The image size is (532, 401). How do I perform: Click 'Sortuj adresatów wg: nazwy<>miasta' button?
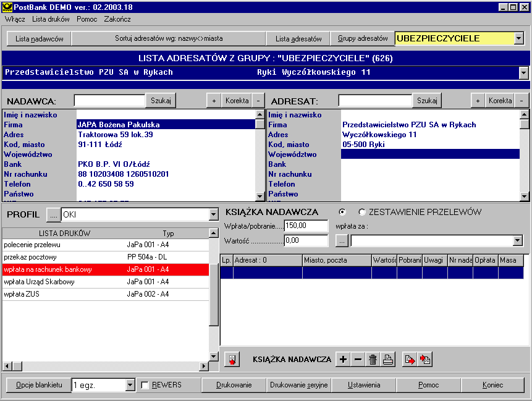(169, 39)
